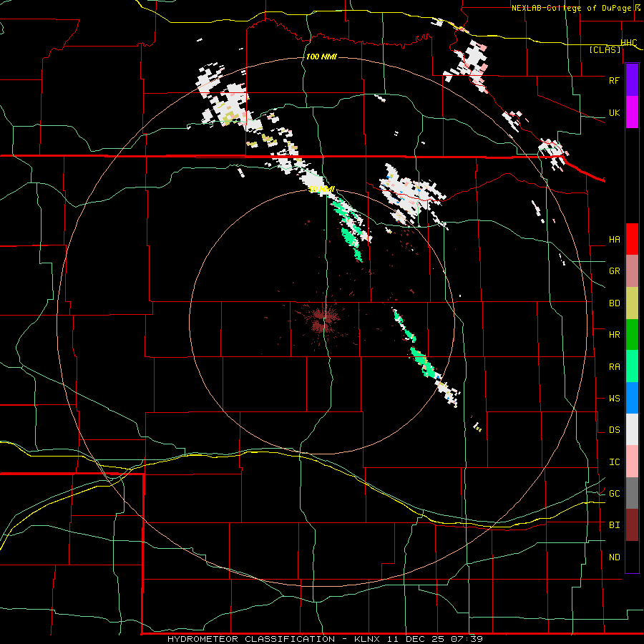
Task: Select the GR legend color block
Action: coord(632,271)
